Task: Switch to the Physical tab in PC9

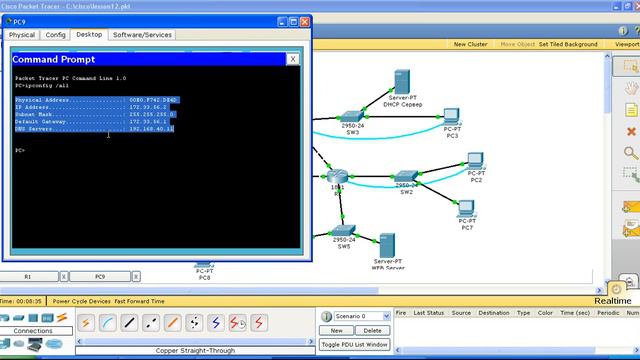Action: (x=22, y=35)
